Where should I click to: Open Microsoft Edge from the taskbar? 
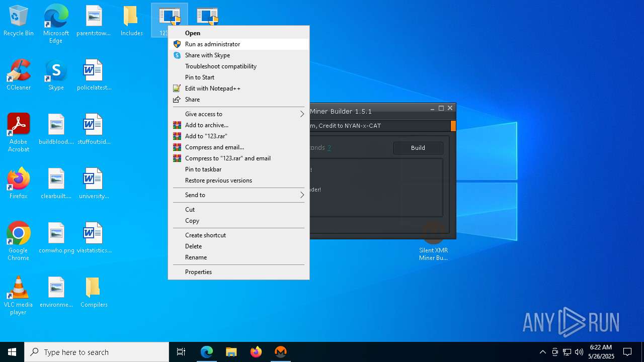[x=207, y=352]
